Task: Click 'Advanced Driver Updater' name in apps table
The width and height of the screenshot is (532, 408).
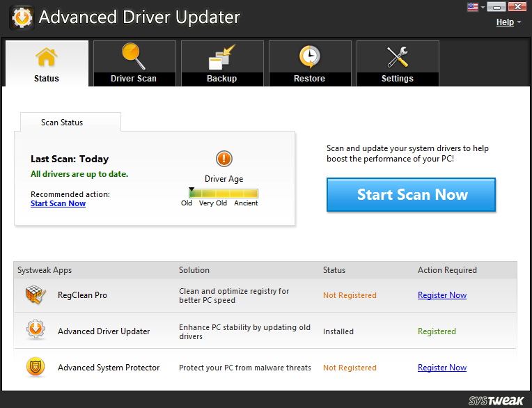Action: click(104, 331)
